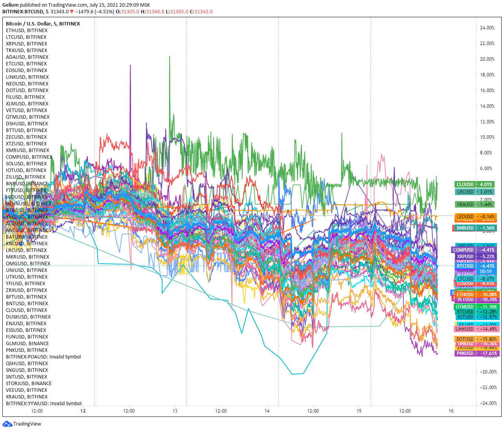Click the BTCUSD -6.43% price label
The height and width of the screenshot is (431, 504).
(x=475, y=266)
